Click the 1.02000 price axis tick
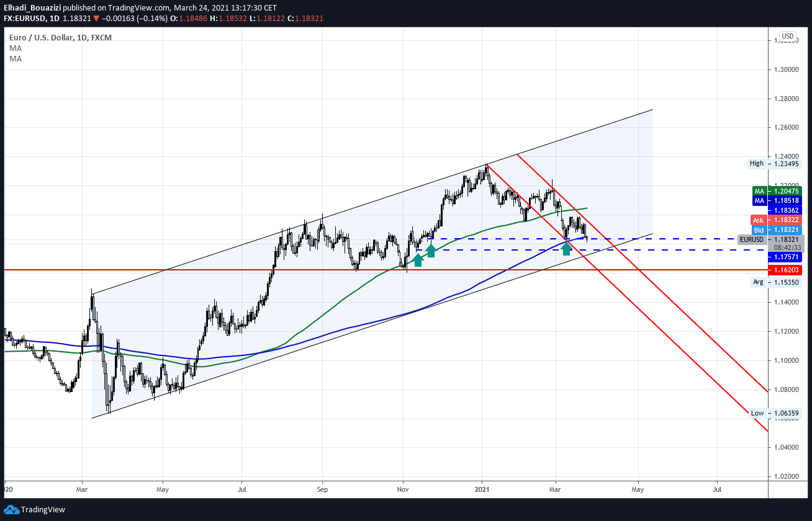The image size is (812, 521). pos(787,476)
